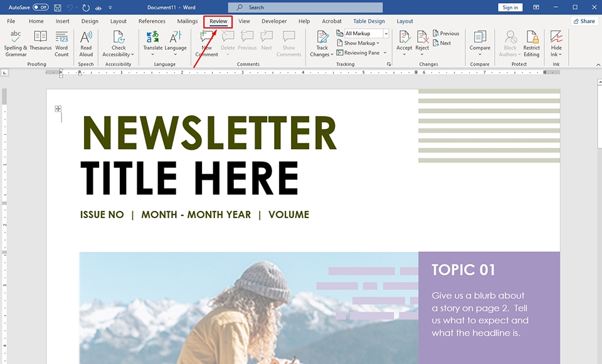This screenshot has height=364, width=602.
Task: Click the Redo icon
Action: pos(86,8)
